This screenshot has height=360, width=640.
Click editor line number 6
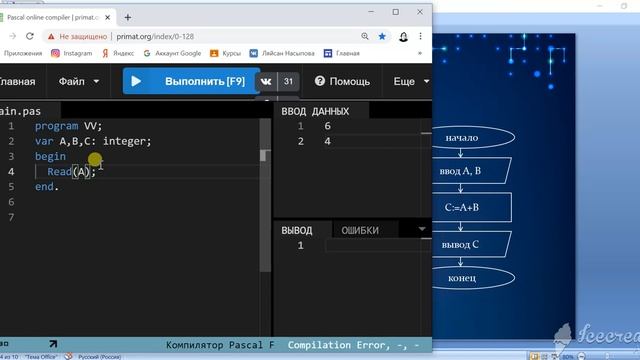pyautogui.click(x=11, y=202)
